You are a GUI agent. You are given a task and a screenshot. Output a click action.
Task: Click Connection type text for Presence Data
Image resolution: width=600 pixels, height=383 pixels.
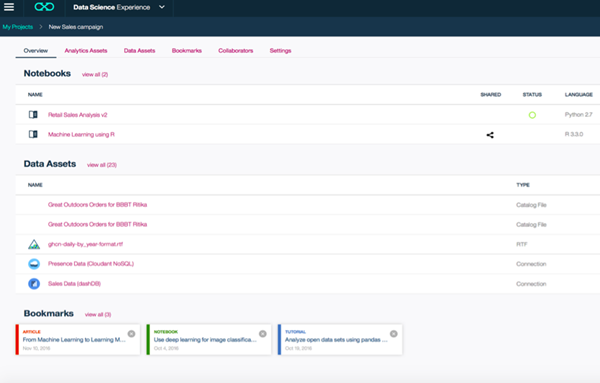531,264
